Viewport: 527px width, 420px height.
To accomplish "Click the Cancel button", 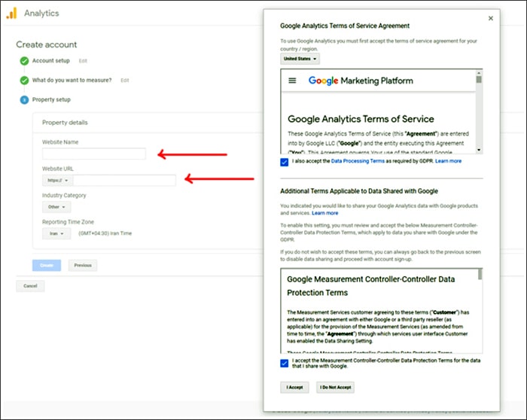I will coord(30,286).
